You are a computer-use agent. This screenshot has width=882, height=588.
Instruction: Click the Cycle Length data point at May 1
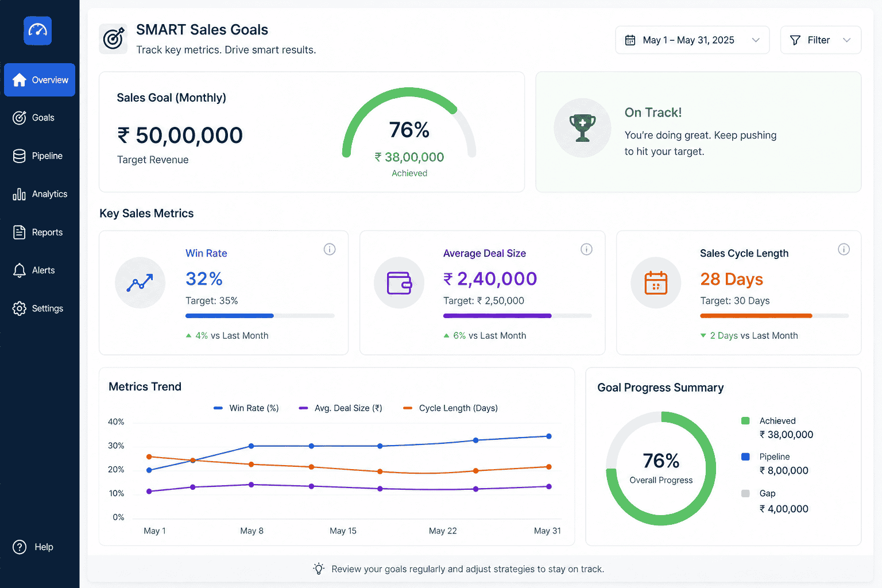point(149,457)
